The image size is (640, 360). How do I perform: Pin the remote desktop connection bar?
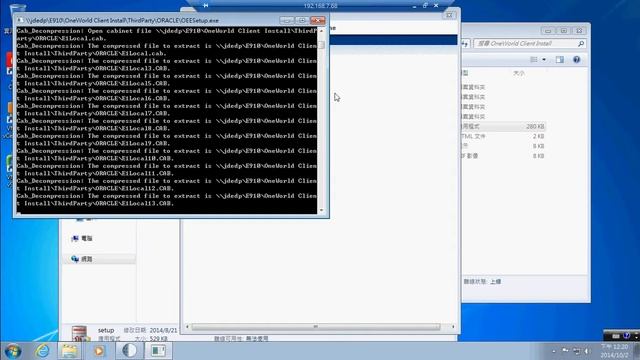click(206, 5)
